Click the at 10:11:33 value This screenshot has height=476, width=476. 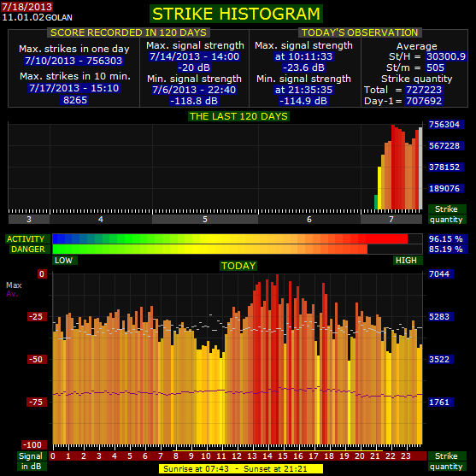point(303,56)
